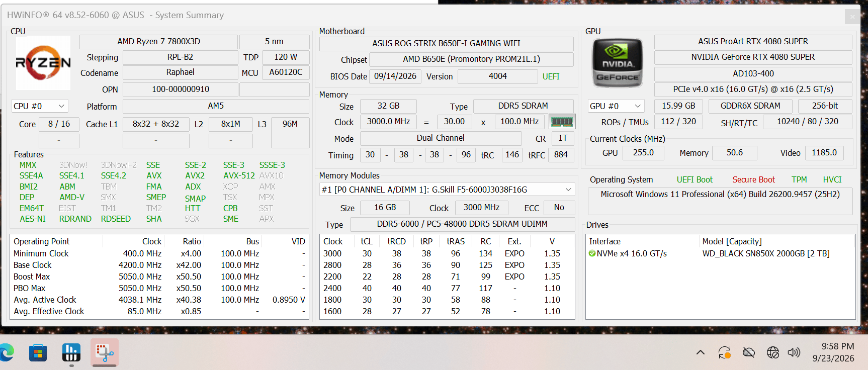Click the RDSEED feature label
The width and height of the screenshot is (868, 370).
pyautogui.click(x=116, y=219)
